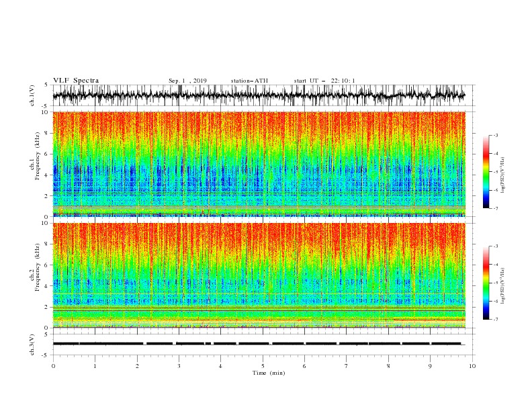Click the ch.1 voltage waveform trace
The image size is (532, 411).
(x=259, y=95)
